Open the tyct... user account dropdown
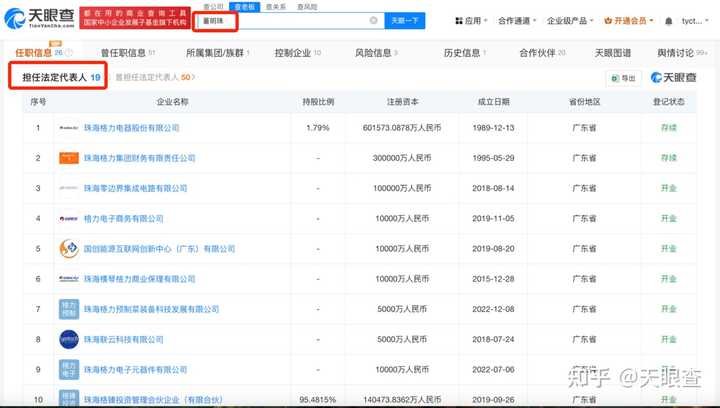The image size is (720, 408). click(695, 21)
